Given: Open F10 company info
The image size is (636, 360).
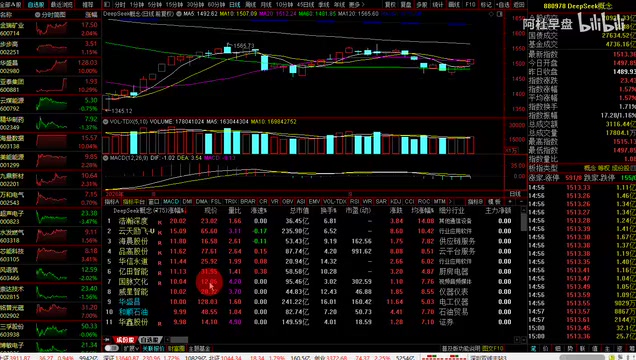Looking at the screenshot, I should [470, 4].
